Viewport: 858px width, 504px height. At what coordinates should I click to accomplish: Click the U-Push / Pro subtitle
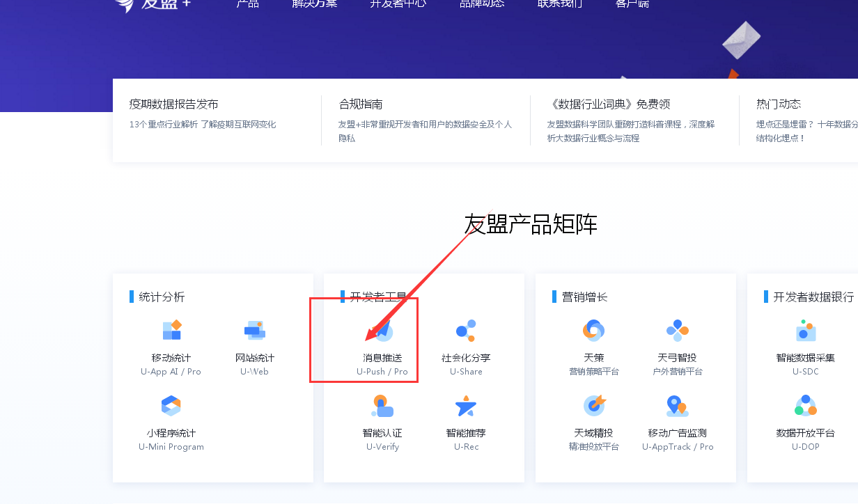(x=382, y=372)
